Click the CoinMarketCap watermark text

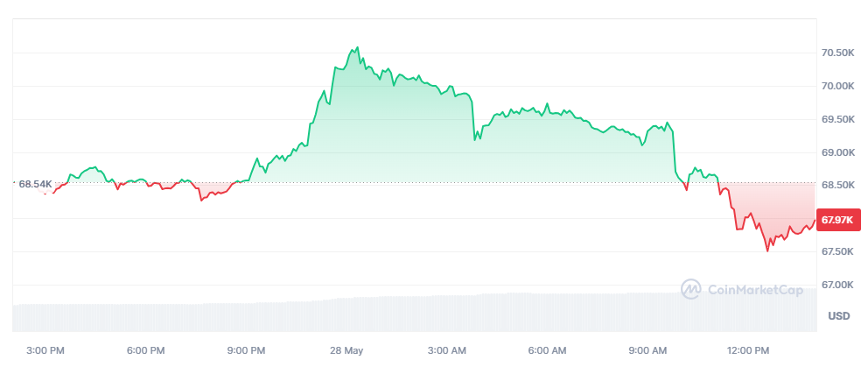[x=754, y=289]
